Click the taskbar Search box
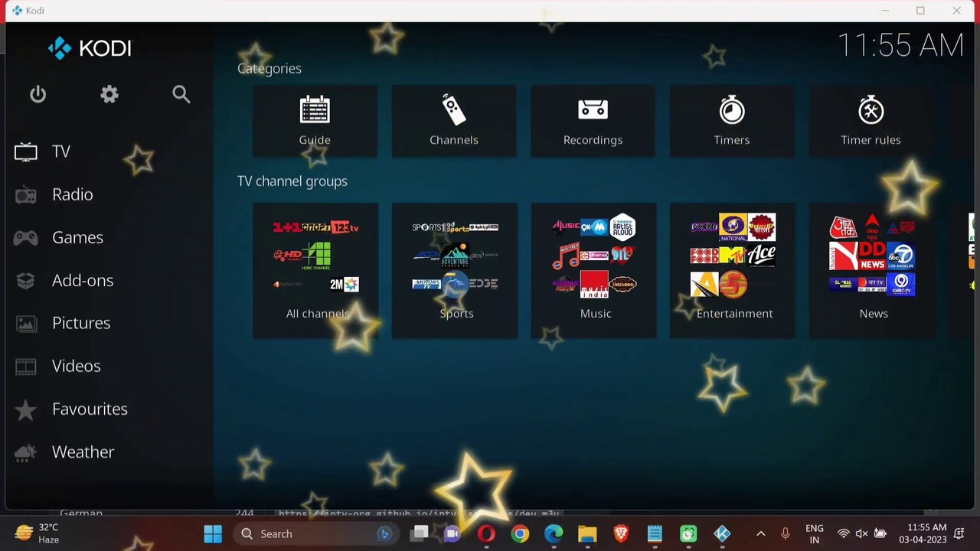 (x=315, y=533)
